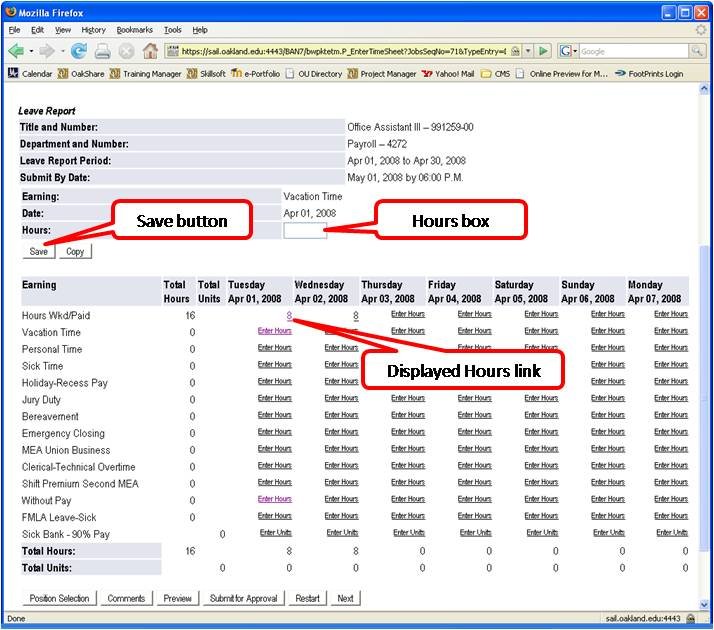714x630 pixels.
Task: Click the Forward navigation arrow
Action: [x=45, y=50]
